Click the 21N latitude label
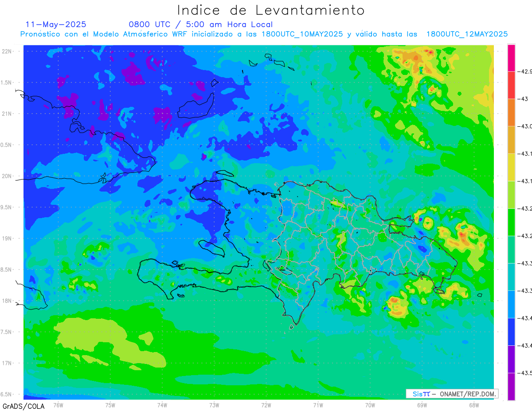532x411 pixels. 7,114
